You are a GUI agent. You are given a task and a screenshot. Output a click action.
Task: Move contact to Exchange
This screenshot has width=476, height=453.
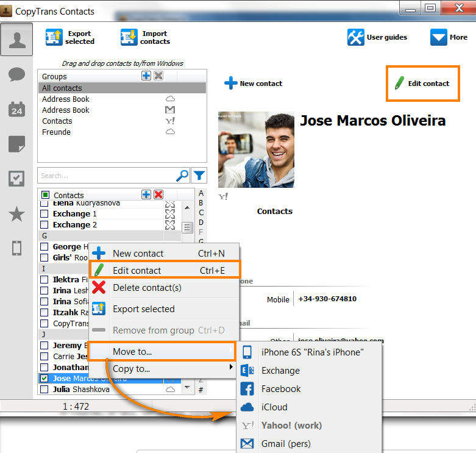click(309, 371)
